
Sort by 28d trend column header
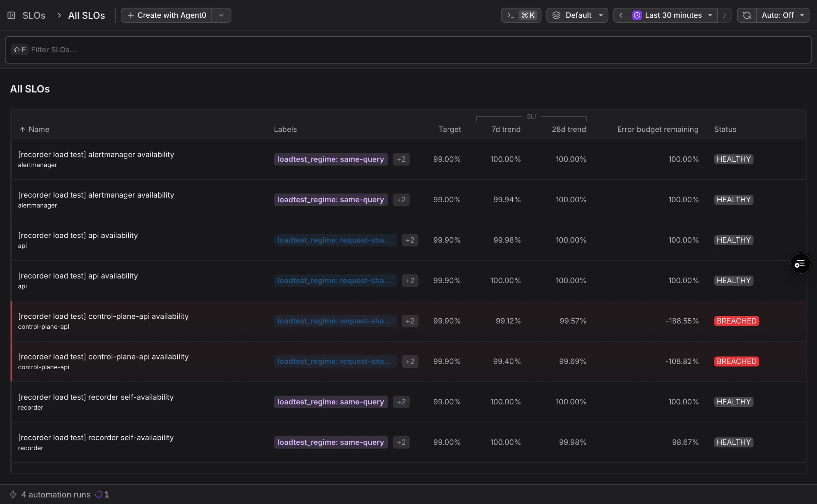point(569,129)
